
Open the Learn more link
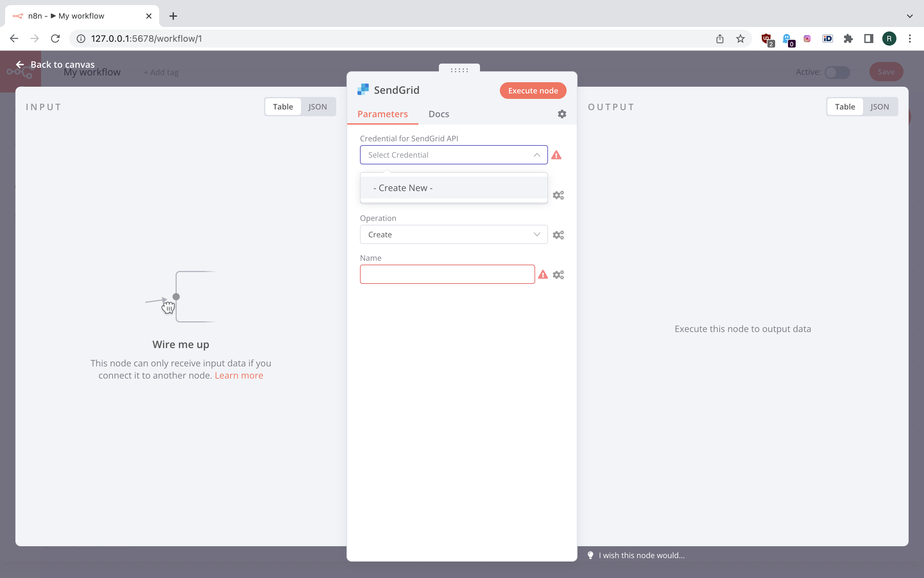click(239, 375)
